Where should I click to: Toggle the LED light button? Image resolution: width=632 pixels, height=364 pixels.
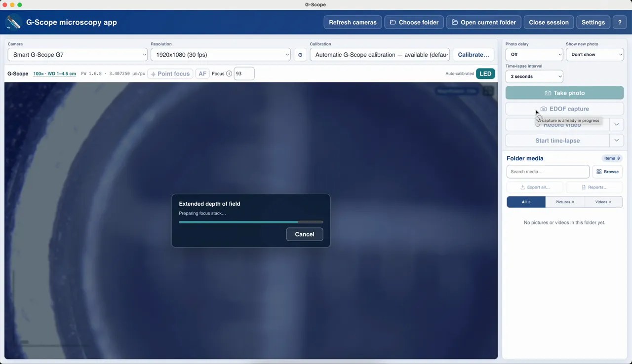pos(485,74)
